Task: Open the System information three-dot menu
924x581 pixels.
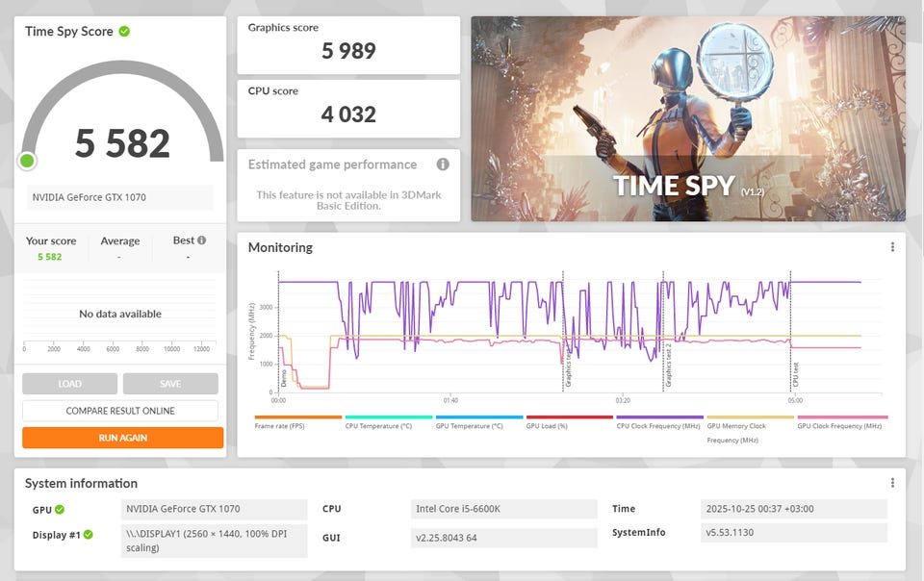Action: click(892, 483)
